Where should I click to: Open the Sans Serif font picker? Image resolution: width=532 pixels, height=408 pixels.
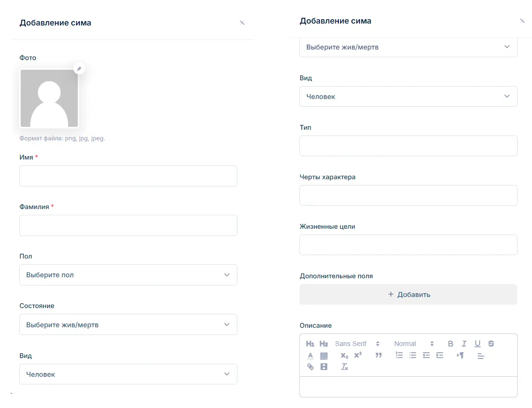tap(357, 344)
